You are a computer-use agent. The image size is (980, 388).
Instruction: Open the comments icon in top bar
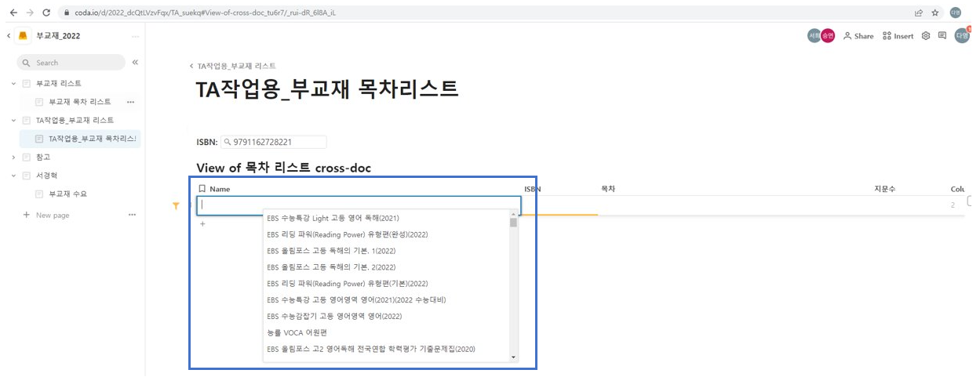(942, 36)
